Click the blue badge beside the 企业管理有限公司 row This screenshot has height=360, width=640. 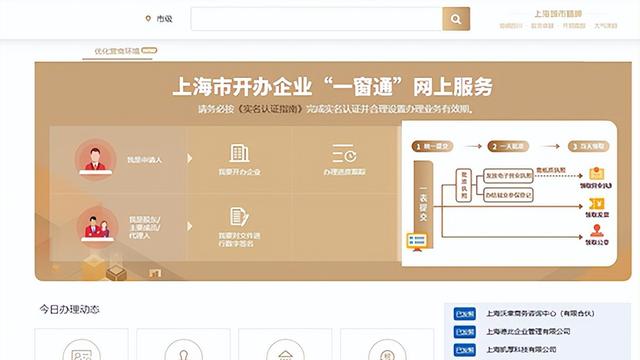coord(464,332)
